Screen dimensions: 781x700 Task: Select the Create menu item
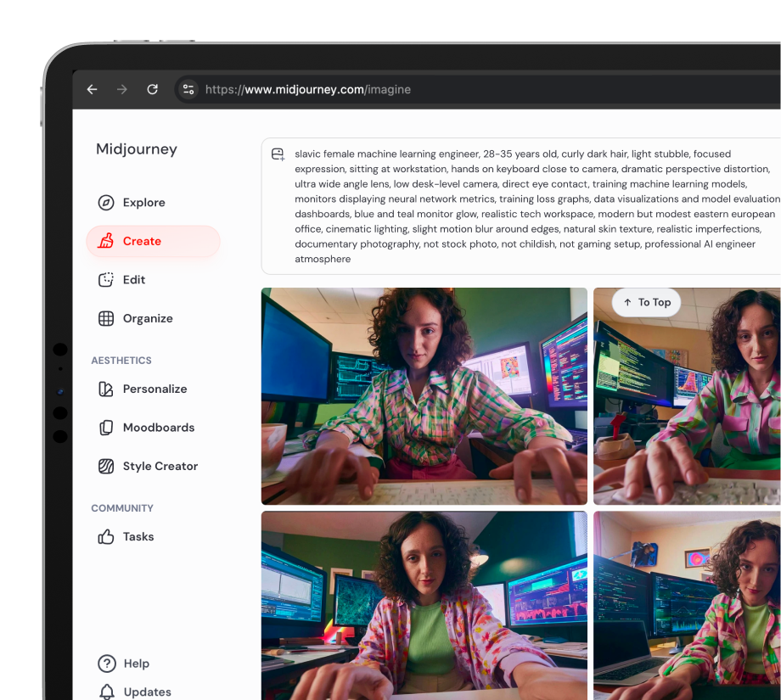(x=153, y=241)
